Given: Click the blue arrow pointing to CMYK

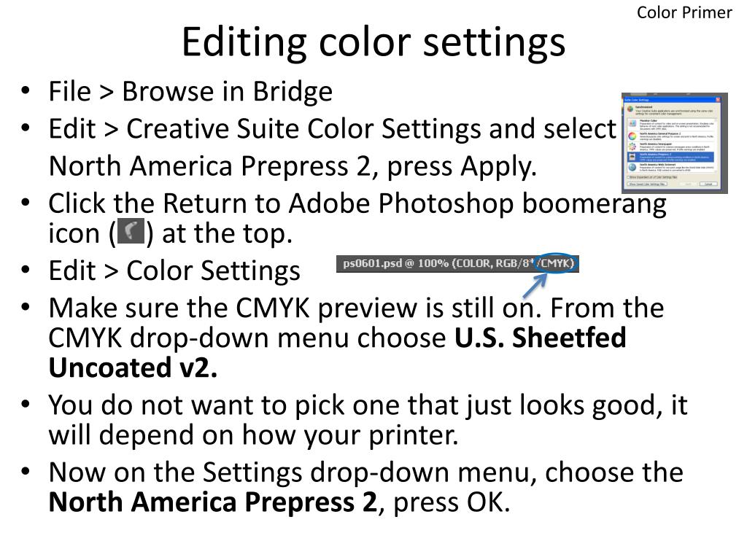Looking at the screenshot, I should click(535, 285).
